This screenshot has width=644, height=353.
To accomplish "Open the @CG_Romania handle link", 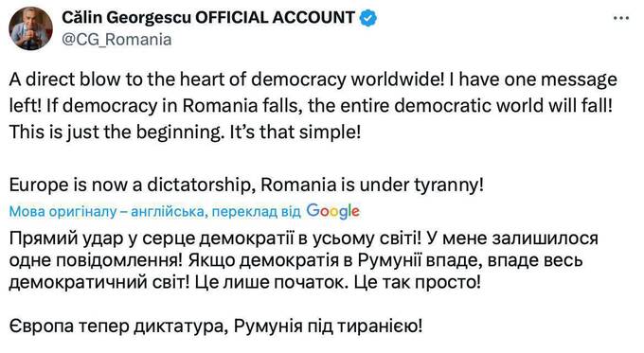I will coord(116,40).
